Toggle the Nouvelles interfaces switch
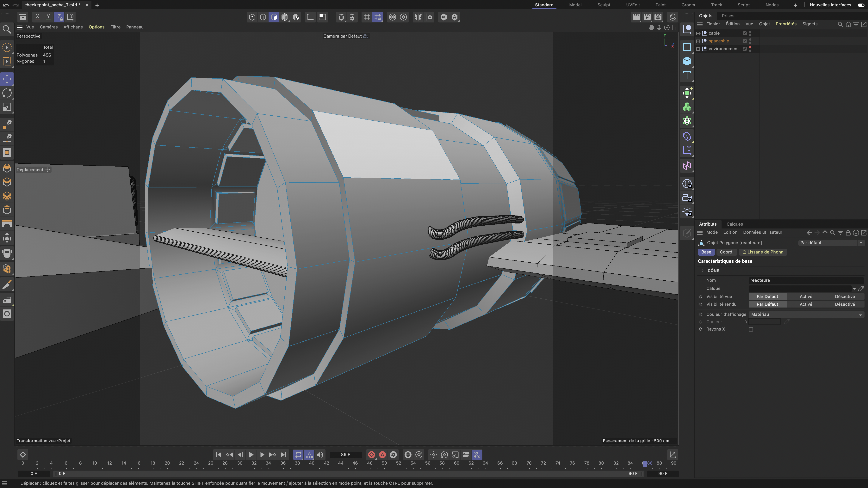Screen dimensions: 868x488 [x=861, y=5]
